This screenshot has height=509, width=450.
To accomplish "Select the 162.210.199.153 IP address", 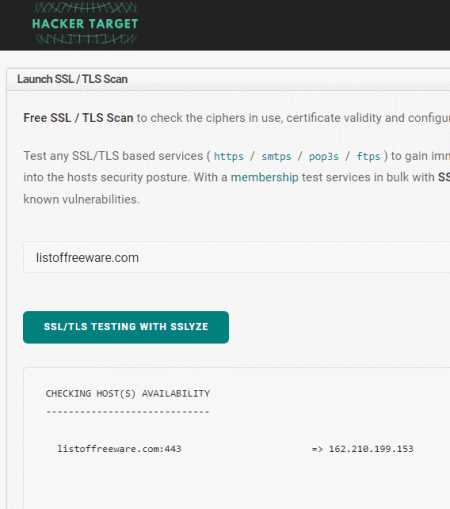I will (371, 449).
